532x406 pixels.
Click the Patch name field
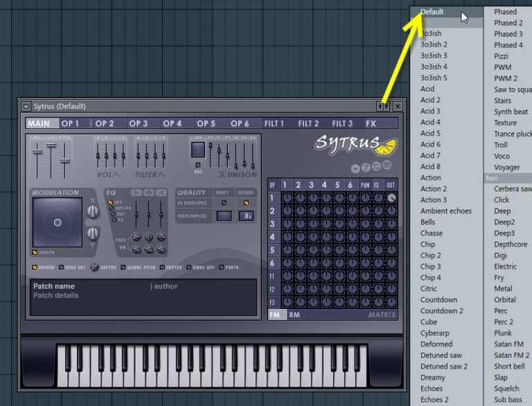pos(54,286)
